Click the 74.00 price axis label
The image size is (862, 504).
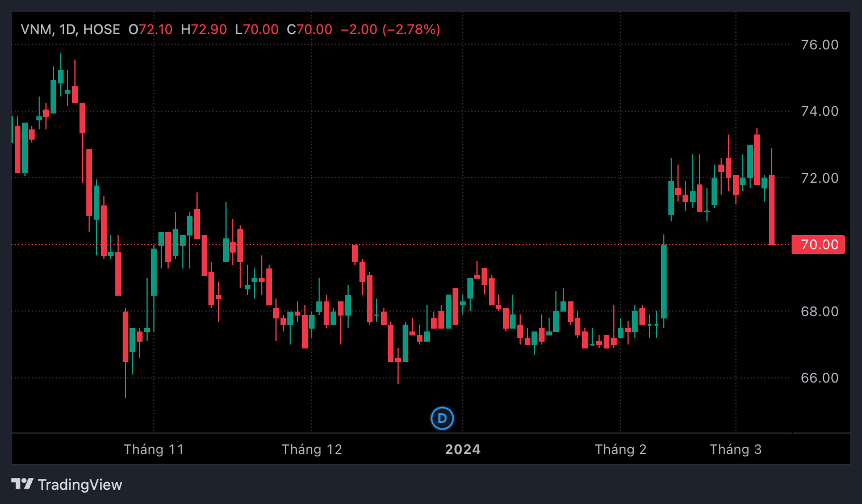(x=819, y=111)
